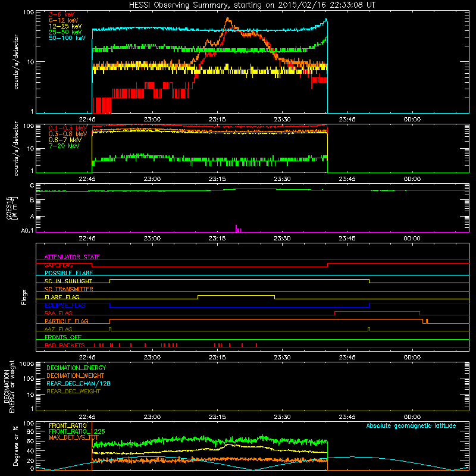This screenshot has width=476, height=476.
Task: Click the 22:45 tick in decimation panel
Action: [87, 417]
